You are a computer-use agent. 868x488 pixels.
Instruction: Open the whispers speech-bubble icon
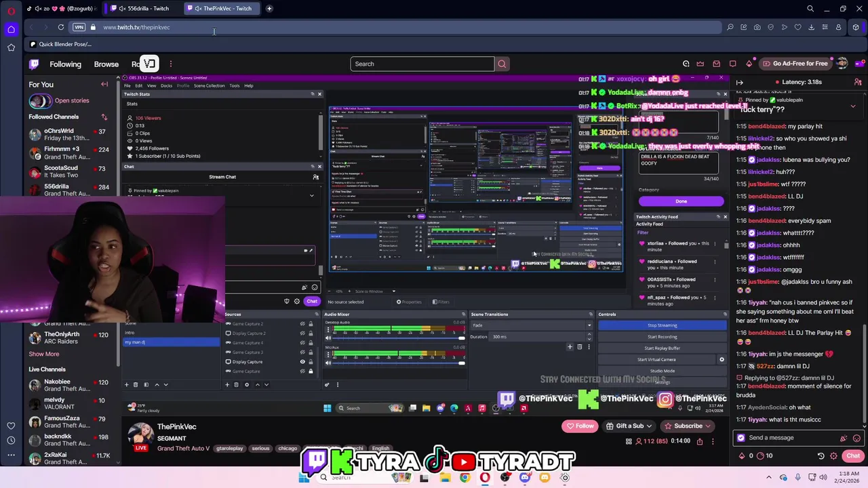tap(732, 64)
